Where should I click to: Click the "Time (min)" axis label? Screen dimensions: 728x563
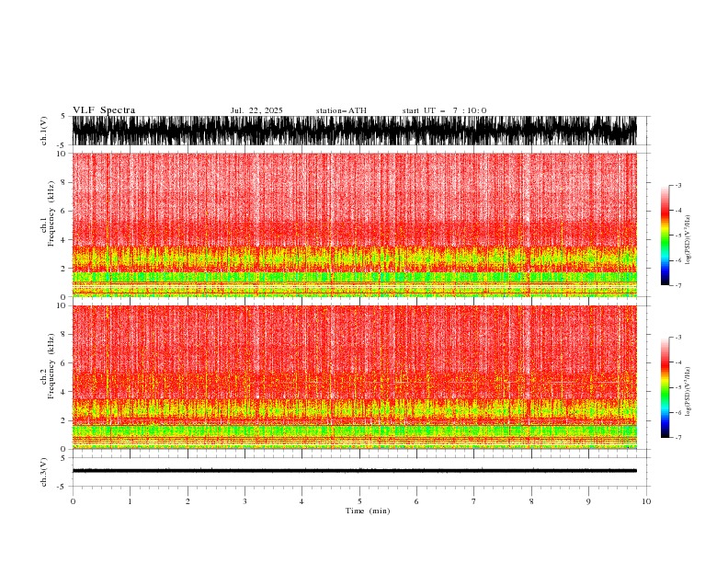(x=368, y=511)
